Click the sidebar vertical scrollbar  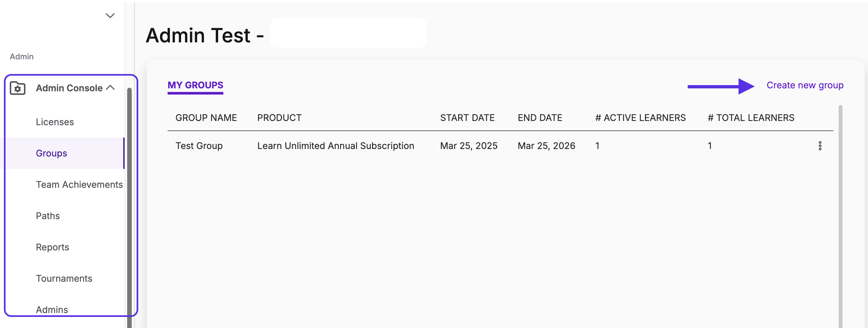click(x=129, y=207)
